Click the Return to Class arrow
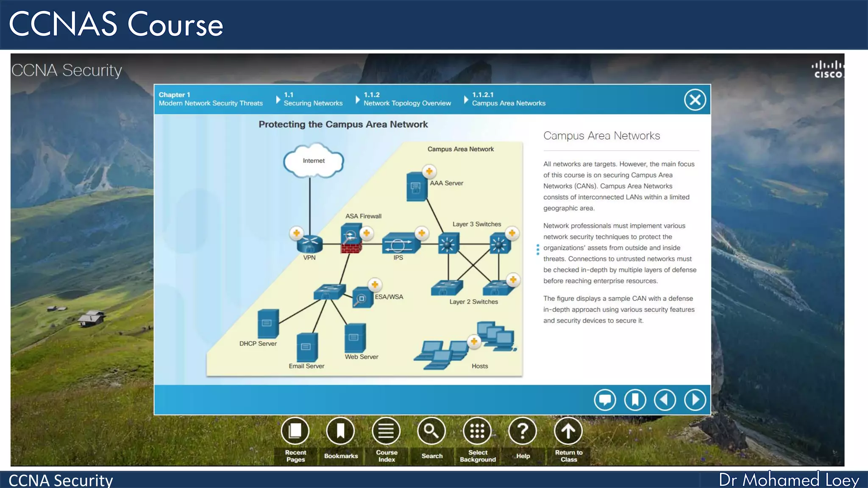Screen dimensions: 868x488 (568, 431)
